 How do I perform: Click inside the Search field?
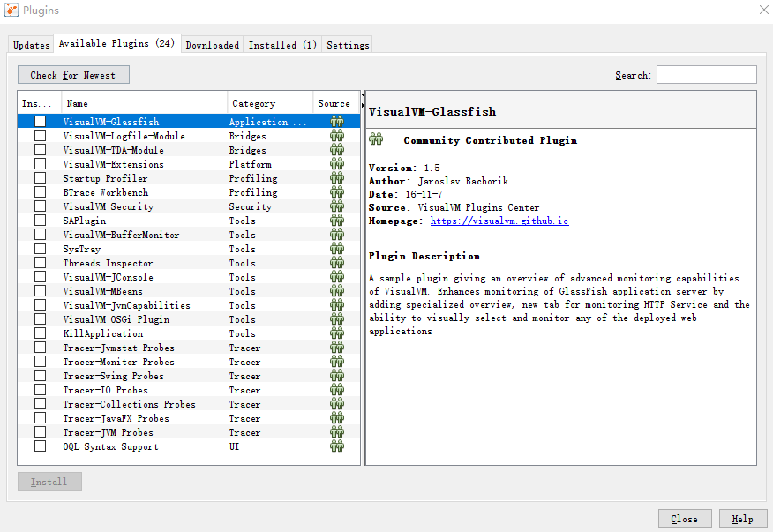pyautogui.click(x=707, y=75)
